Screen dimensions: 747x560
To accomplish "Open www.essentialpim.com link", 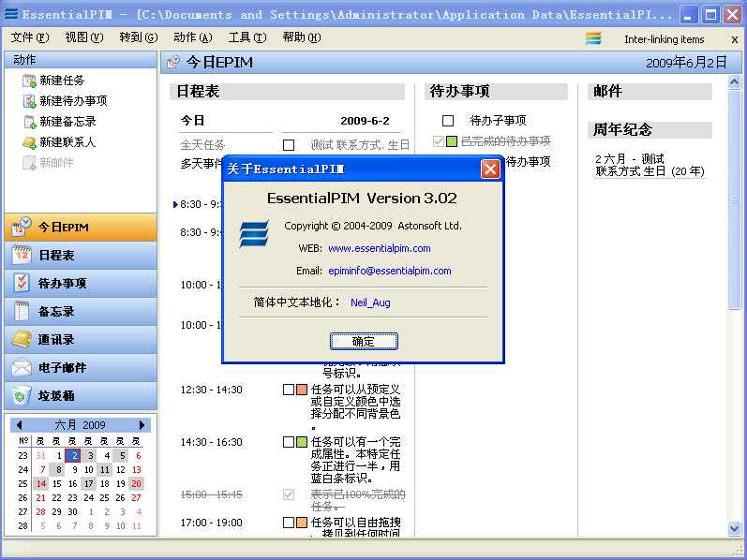I will pos(380,248).
